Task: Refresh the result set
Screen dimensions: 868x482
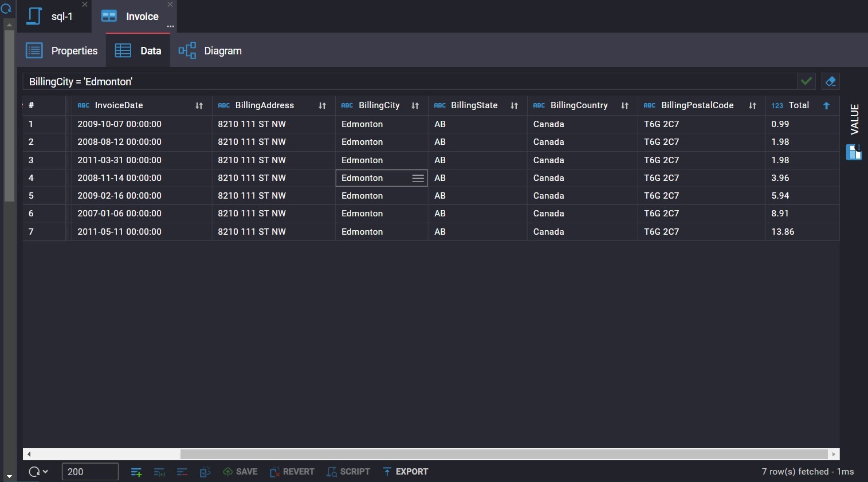Action: click(33, 472)
